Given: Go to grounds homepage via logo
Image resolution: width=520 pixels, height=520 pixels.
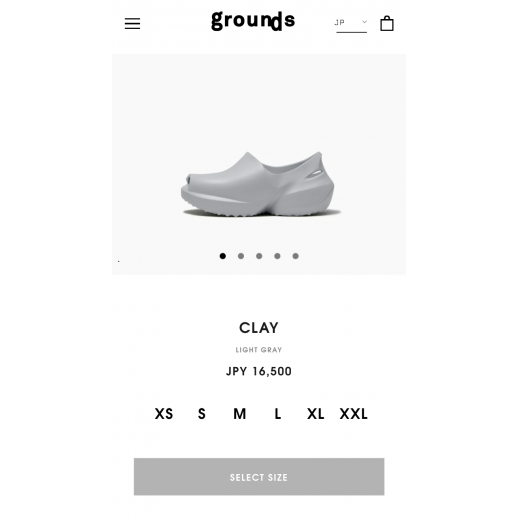Looking at the screenshot, I should click(253, 21).
